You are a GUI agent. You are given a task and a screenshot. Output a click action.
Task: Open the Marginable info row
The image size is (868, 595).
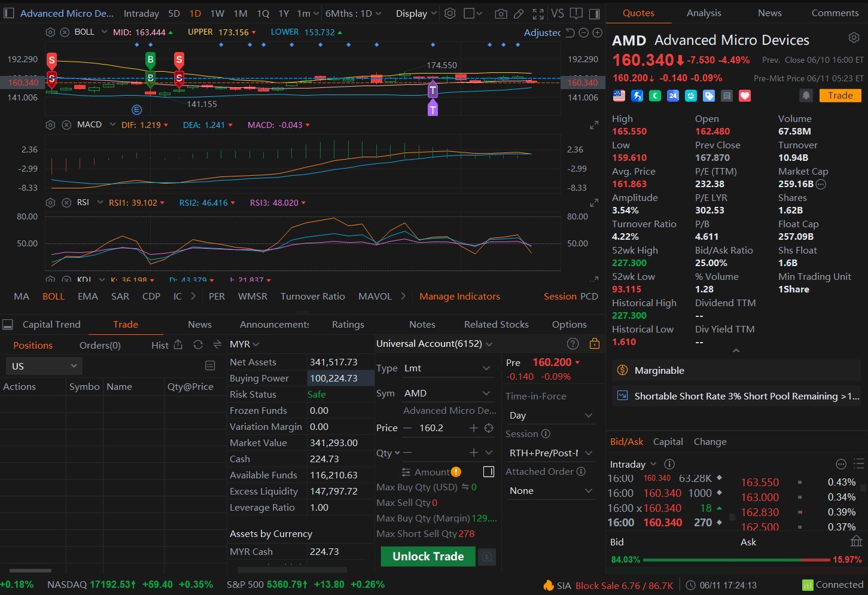pos(736,370)
